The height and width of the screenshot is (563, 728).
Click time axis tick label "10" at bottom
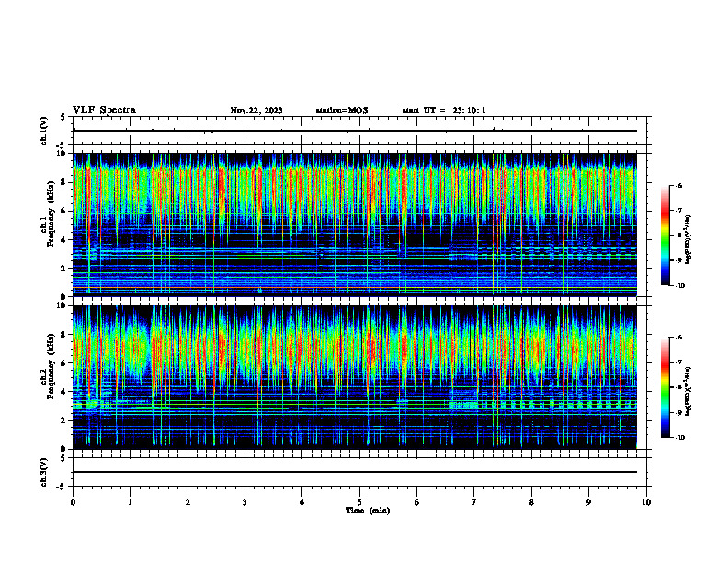646,502
